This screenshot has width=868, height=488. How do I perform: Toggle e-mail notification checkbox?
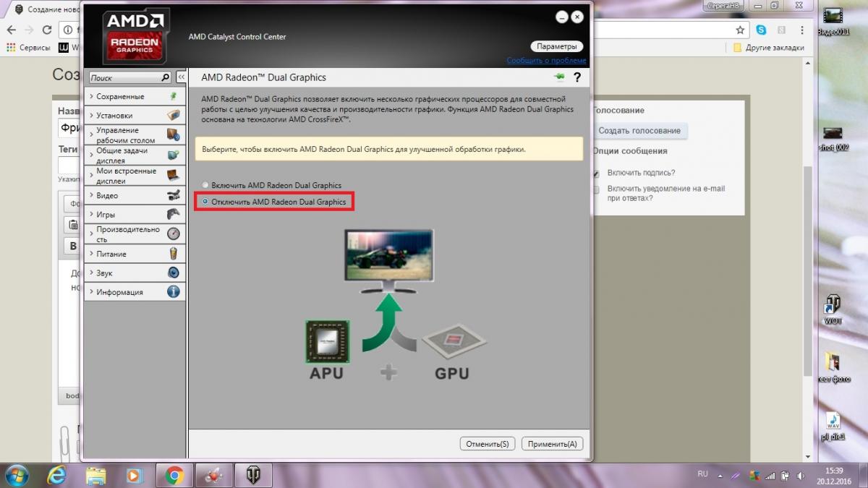[x=597, y=189]
